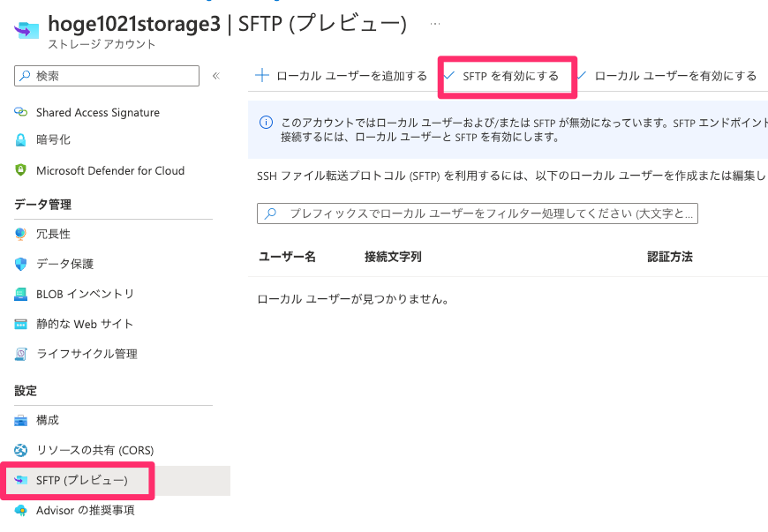Click the 検索 search box in the sidebar
This screenshot has height=532, width=768.
[x=106, y=76]
